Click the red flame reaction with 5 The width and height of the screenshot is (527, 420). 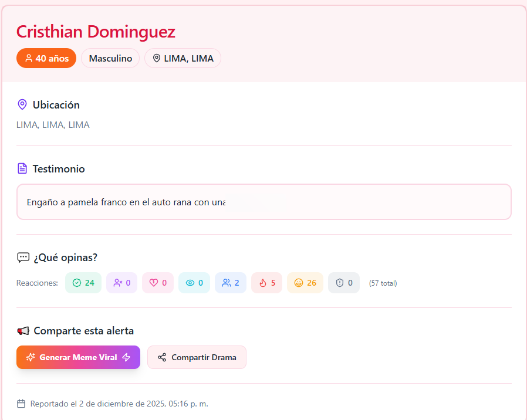pyautogui.click(x=266, y=283)
